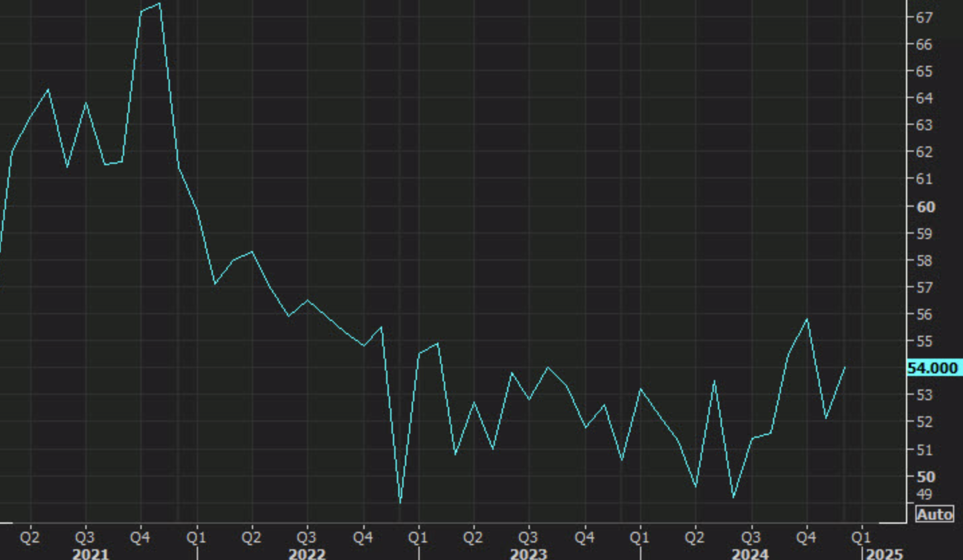Select the 64 value on price axis
The image size is (963, 560).
coord(924,98)
